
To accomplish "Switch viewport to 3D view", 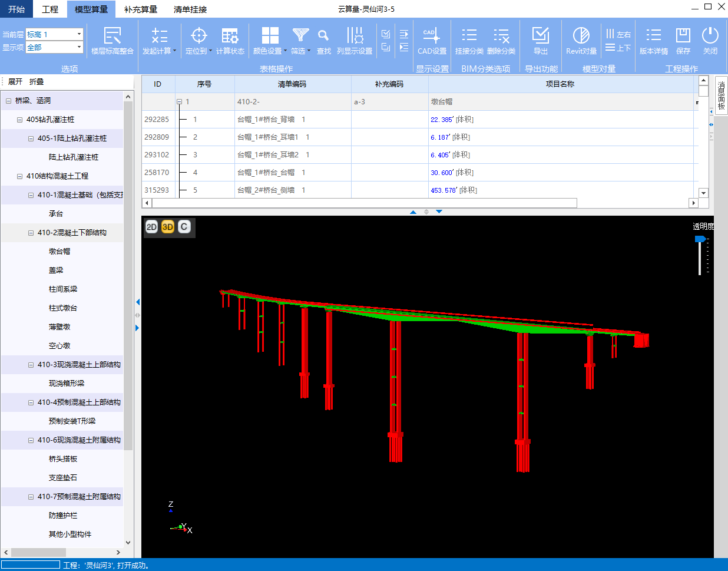I will pyautogui.click(x=168, y=227).
